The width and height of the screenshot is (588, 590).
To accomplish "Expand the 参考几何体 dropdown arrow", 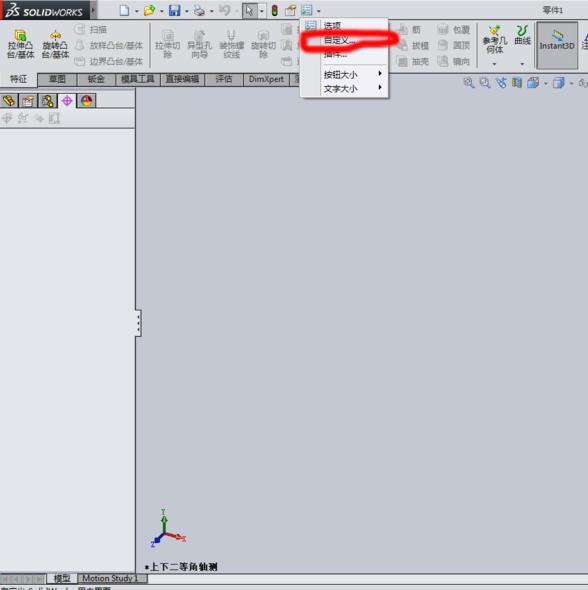I will click(494, 64).
